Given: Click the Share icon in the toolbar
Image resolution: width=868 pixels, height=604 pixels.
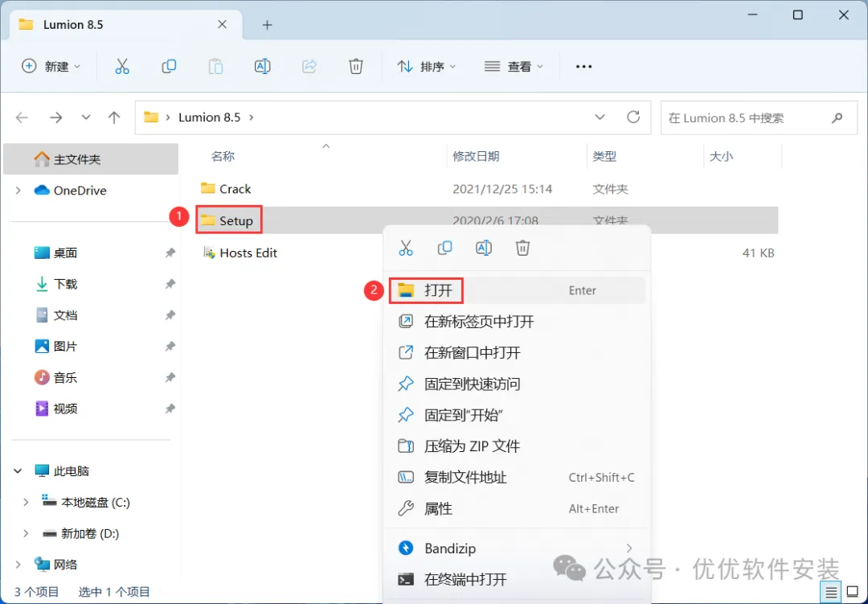Looking at the screenshot, I should 309,67.
